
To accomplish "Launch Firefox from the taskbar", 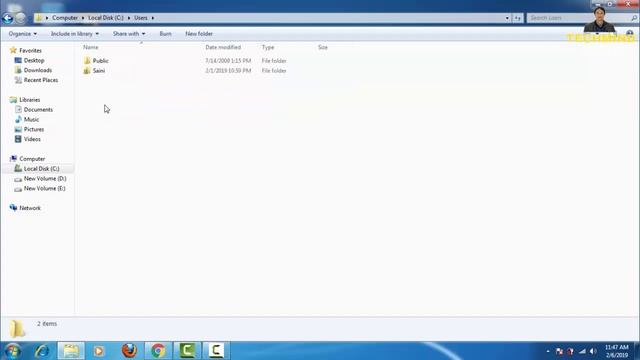I will coord(129,351).
